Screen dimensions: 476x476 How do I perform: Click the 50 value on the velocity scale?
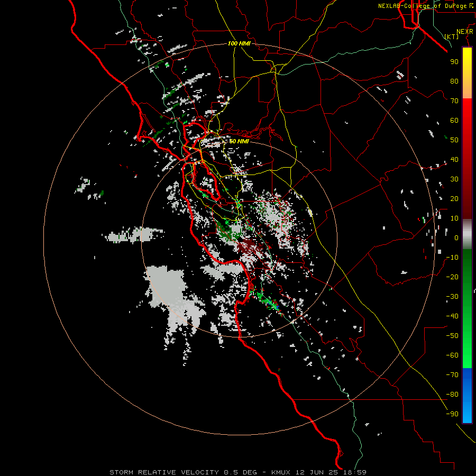454,140
